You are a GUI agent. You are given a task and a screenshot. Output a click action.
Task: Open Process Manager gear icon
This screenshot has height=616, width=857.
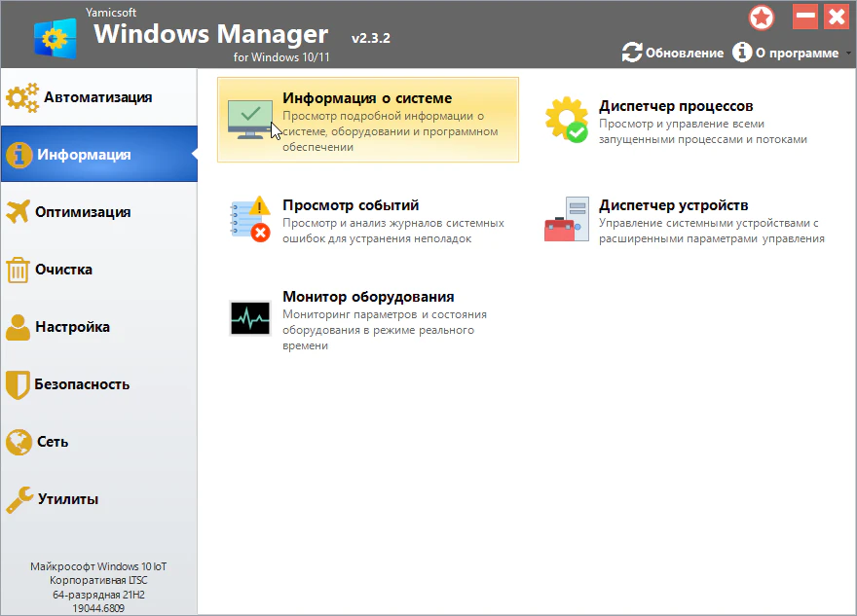[x=566, y=120]
